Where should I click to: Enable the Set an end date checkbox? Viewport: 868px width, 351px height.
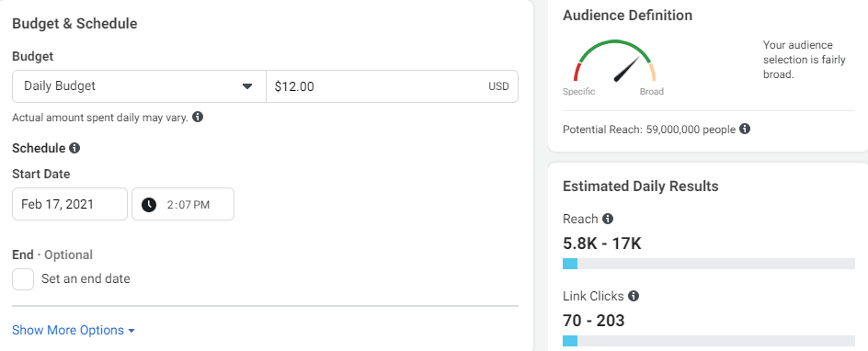coord(23,279)
